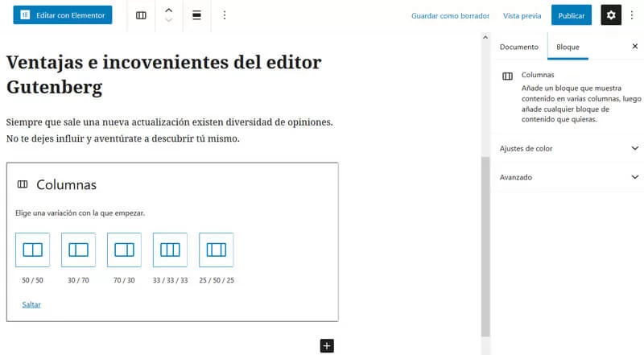This screenshot has width=644, height=355.
Task: Expand the Avanzado panel
Action: tap(569, 177)
